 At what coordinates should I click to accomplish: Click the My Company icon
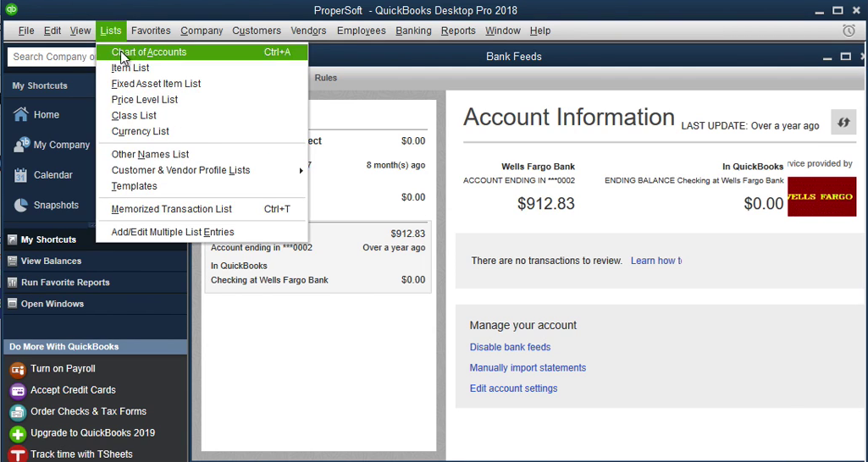click(x=21, y=145)
